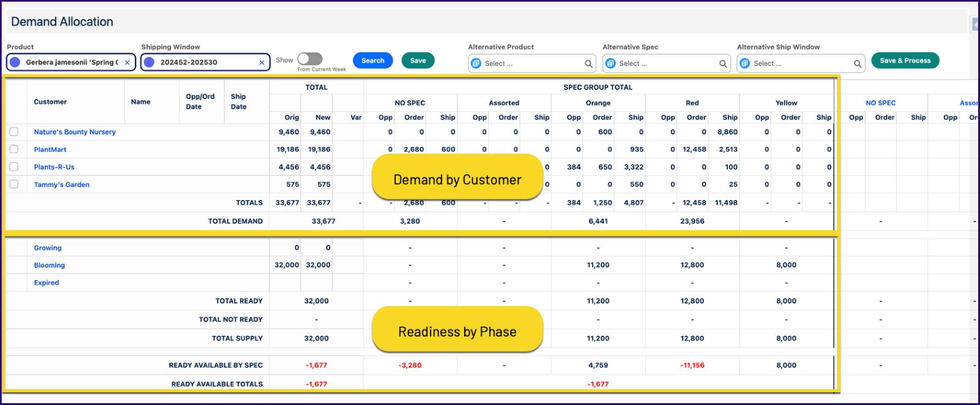Click the 6,441 Orange total demand value
This screenshot has height=405, width=980.
click(598, 221)
